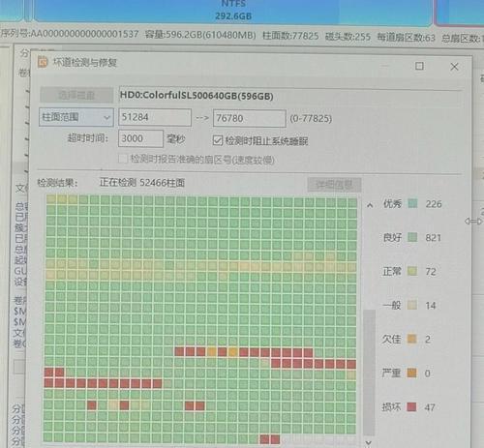Click the excellent teal color swatch
This screenshot has height=448, width=484.
(412, 203)
